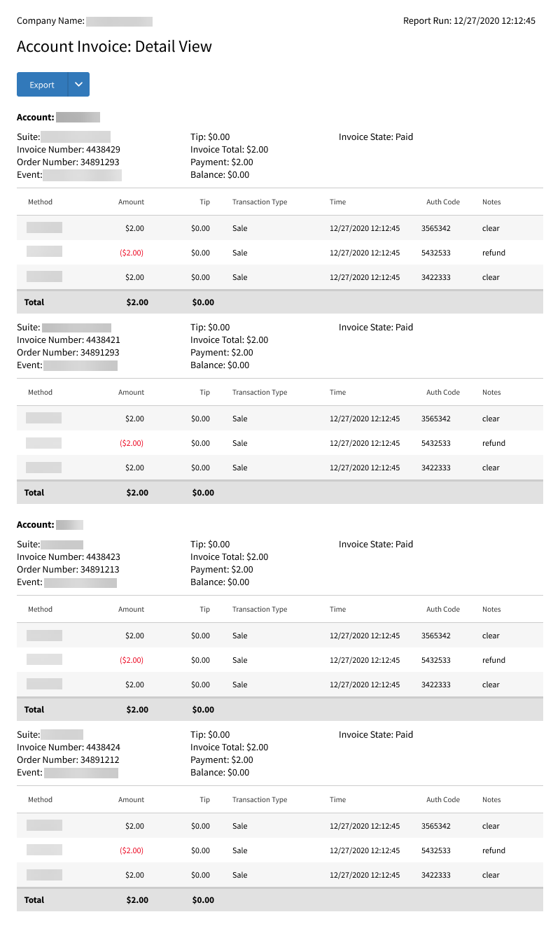The height and width of the screenshot is (947, 560).
Task: Click Transaction Type header under invoice 4438423
Action: tap(260, 610)
